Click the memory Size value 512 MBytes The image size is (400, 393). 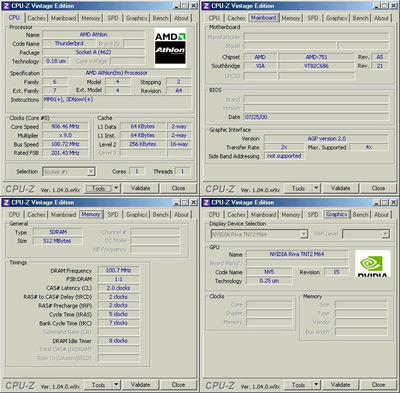58,241
